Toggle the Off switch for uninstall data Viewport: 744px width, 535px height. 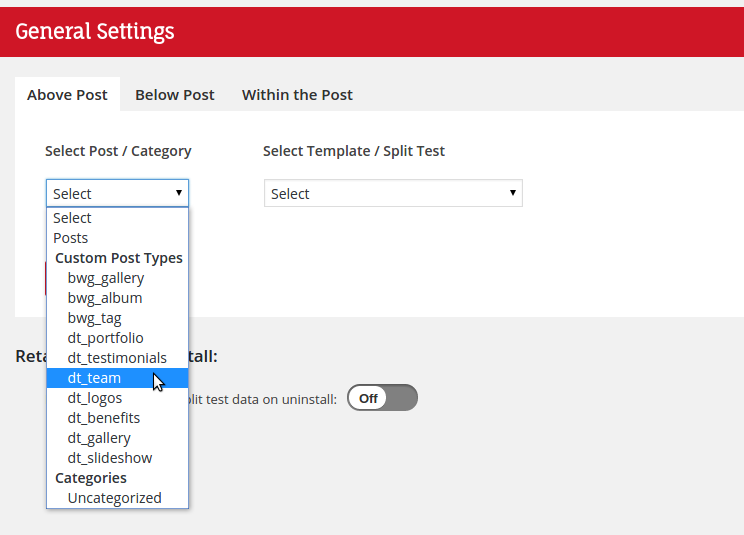382,398
